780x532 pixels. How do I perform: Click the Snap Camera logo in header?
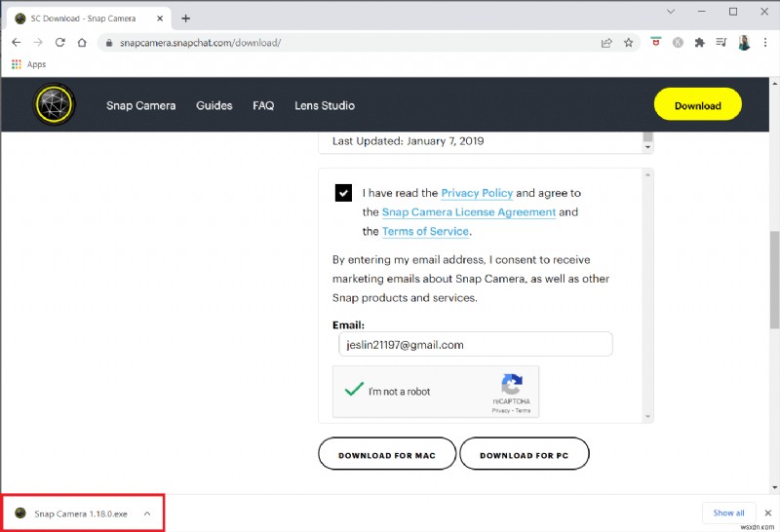[x=54, y=104]
